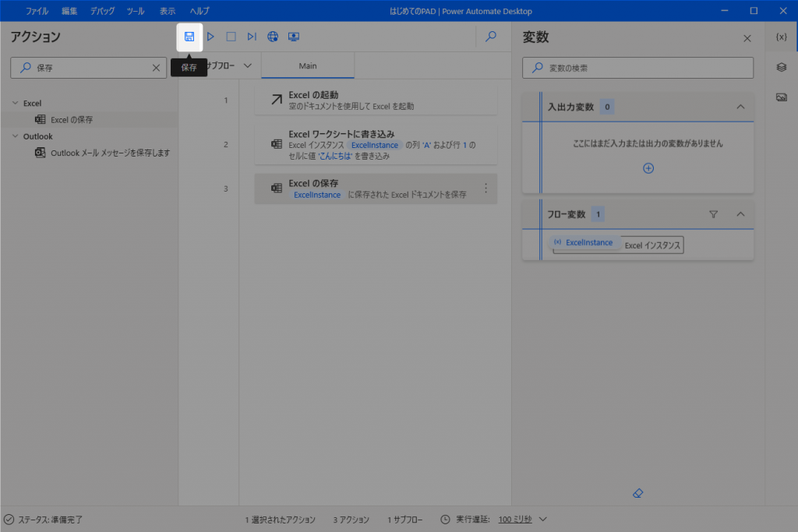Open the 表示 menu
Image resolution: width=798 pixels, height=532 pixels.
click(x=168, y=11)
